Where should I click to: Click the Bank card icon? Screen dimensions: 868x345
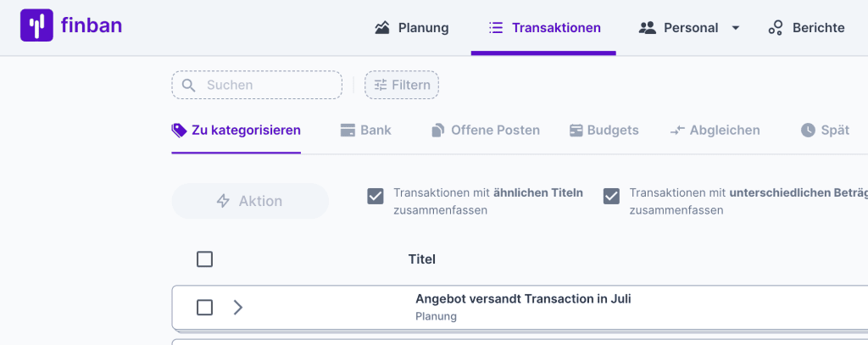pyautogui.click(x=347, y=131)
